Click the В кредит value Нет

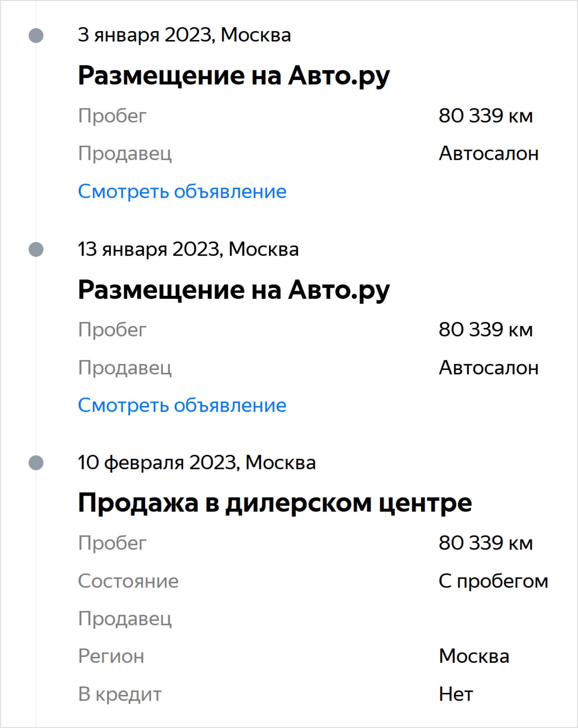tap(456, 694)
